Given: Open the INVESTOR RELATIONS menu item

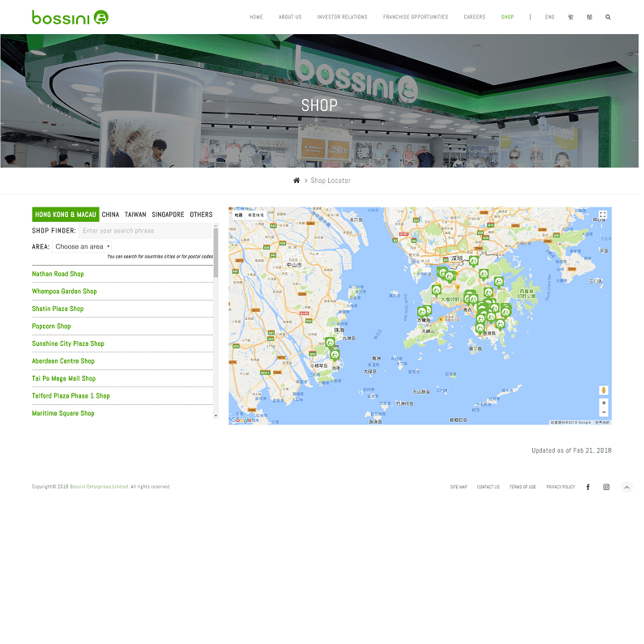Looking at the screenshot, I should pyautogui.click(x=342, y=17).
